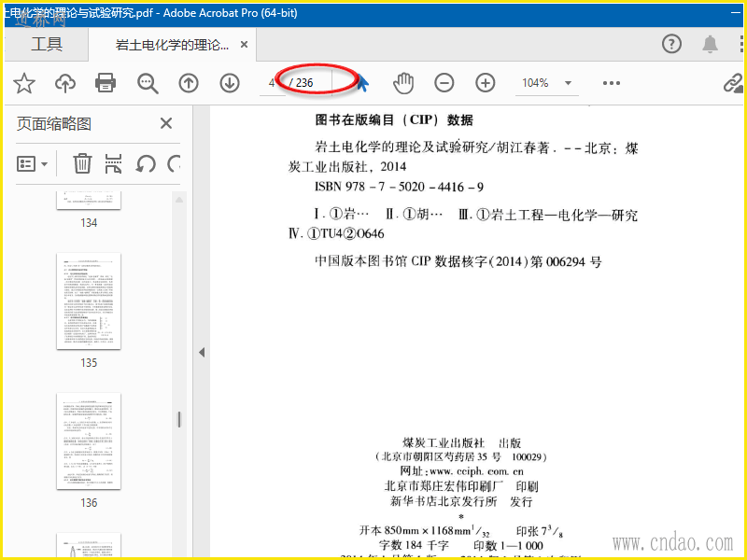This screenshot has width=747, height=560.
Task: Select page 136 thumbnail
Action: point(89,441)
